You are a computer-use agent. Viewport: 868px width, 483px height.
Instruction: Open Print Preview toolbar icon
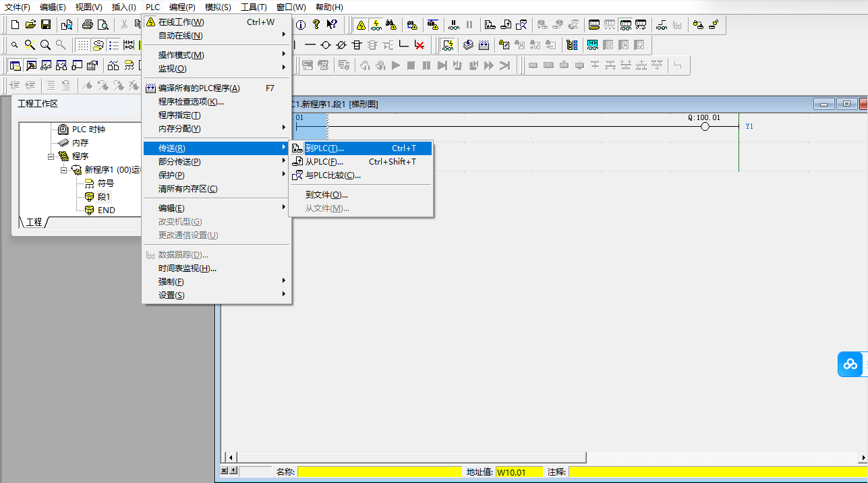(103, 25)
